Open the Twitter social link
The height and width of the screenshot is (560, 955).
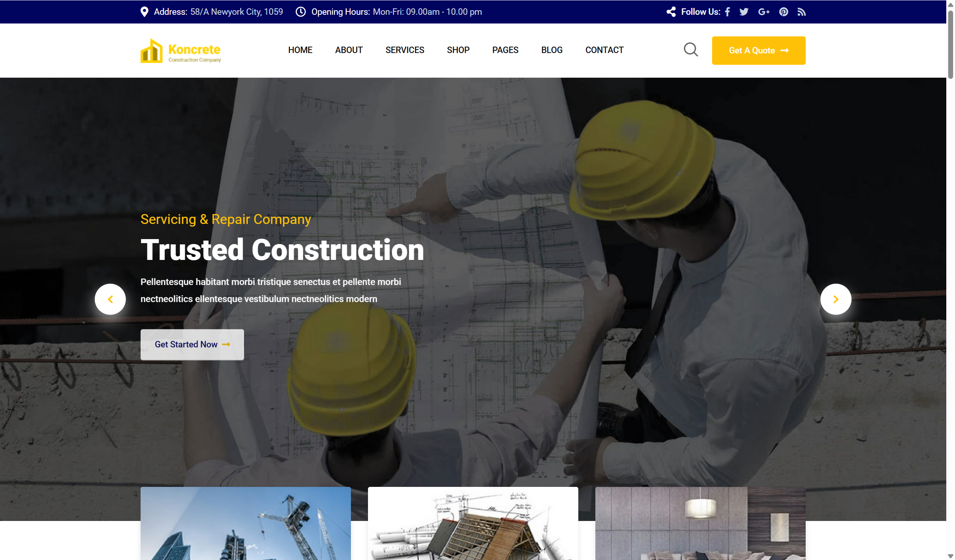click(744, 12)
